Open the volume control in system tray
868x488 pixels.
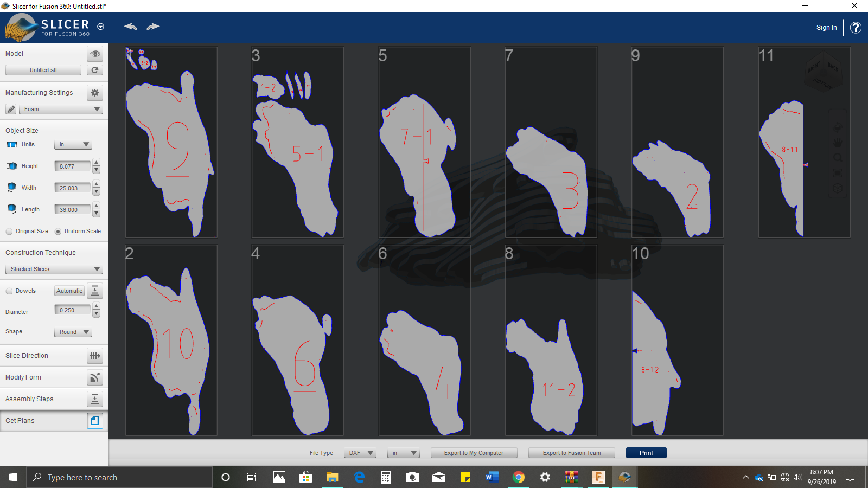pyautogui.click(x=797, y=478)
